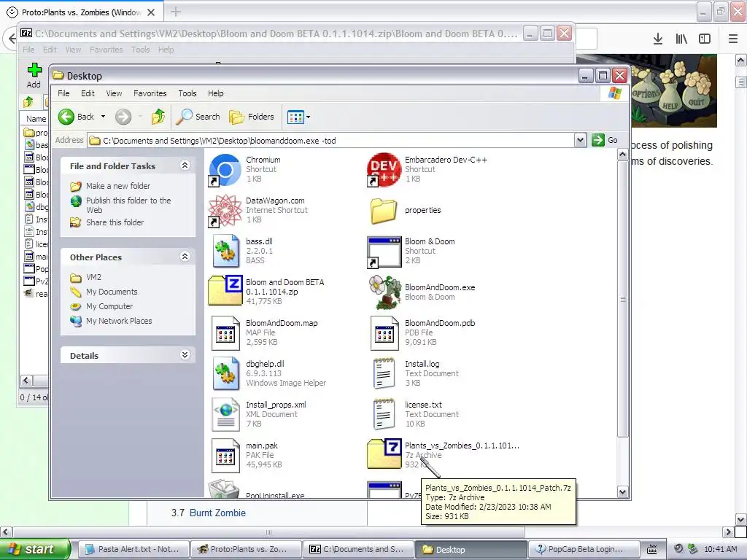This screenshot has height=560, width=747.
Task: Open the Views icon button
Action: (295, 117)
